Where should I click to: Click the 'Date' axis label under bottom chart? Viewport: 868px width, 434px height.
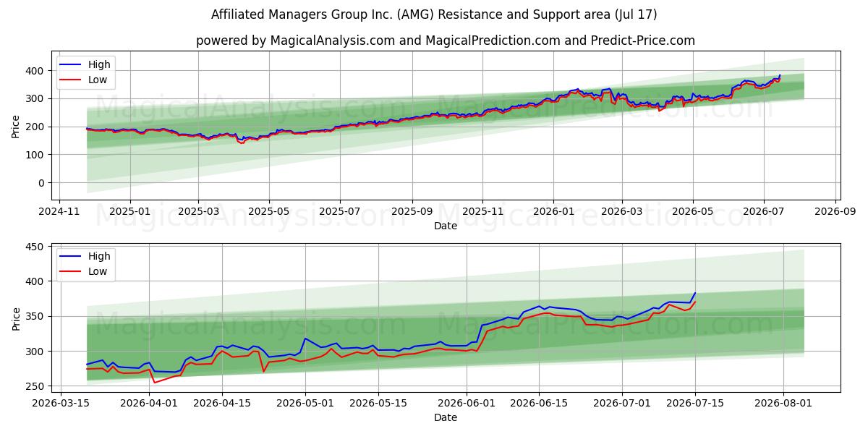(446, 418)
